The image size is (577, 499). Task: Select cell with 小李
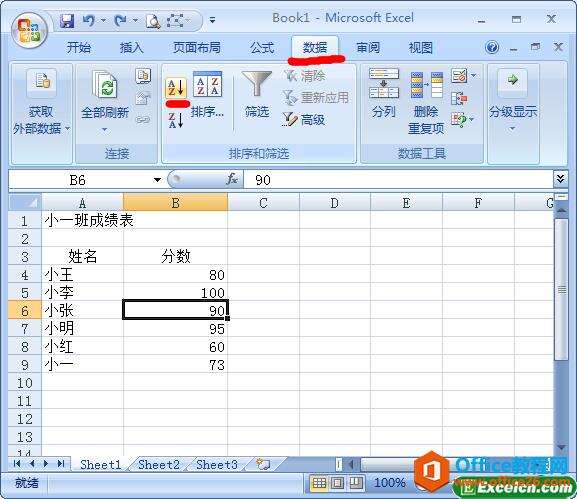point(82,293)
